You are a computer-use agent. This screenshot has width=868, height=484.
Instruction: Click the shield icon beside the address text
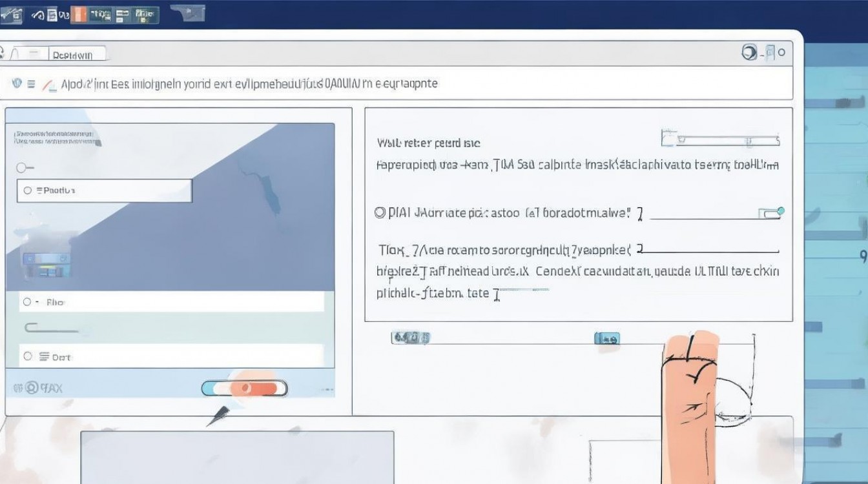(17, 84)
